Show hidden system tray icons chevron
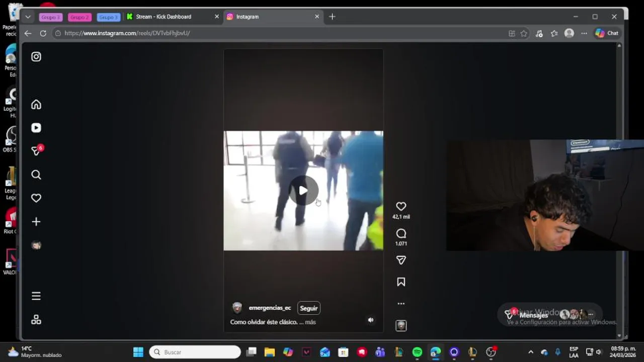Viewport: 644px width, 362px height. 531,352
